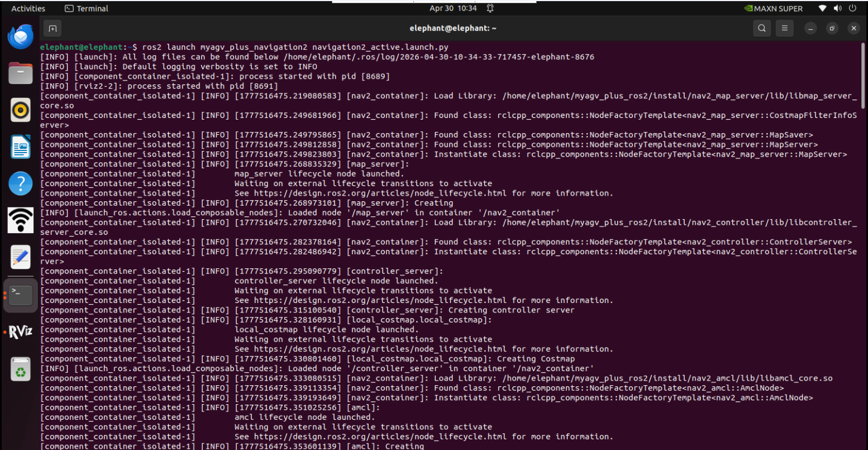This screenshot has width=868, height=450.
Task: Open the Files manager dock icon
Action: point(21,73)
